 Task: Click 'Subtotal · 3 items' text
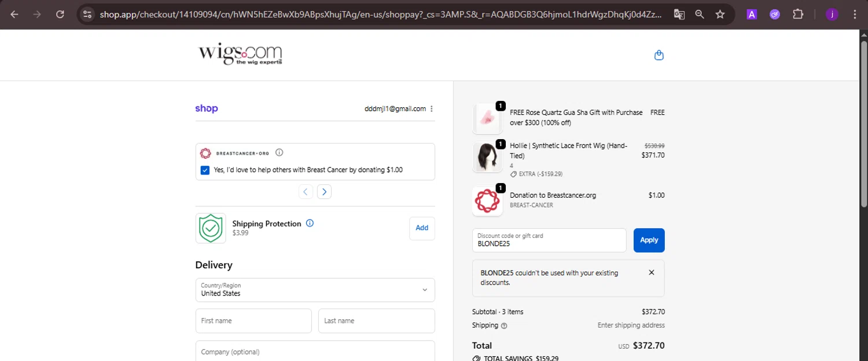tap(498, 312)
